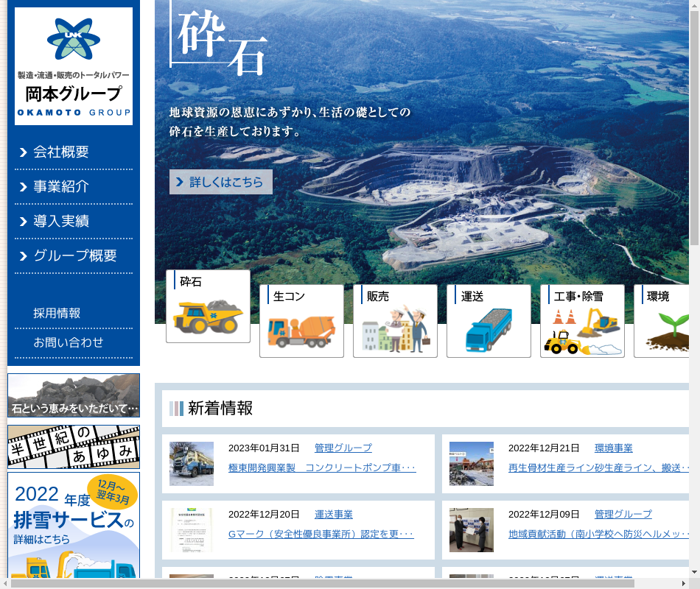Screen dimensions: 700x589
Task: Click the horizontal scrollbar left arrow
Action: click(x=5, y=584)
